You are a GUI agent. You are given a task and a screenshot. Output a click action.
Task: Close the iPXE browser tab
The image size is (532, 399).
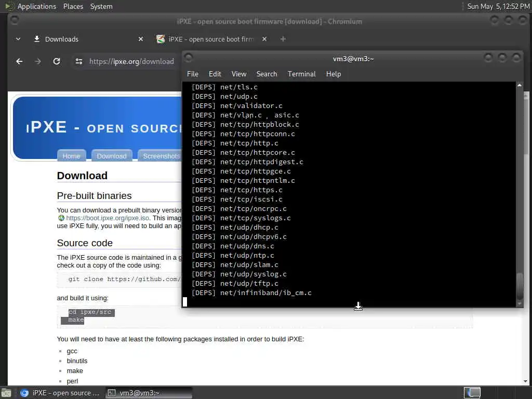[264, 39]
